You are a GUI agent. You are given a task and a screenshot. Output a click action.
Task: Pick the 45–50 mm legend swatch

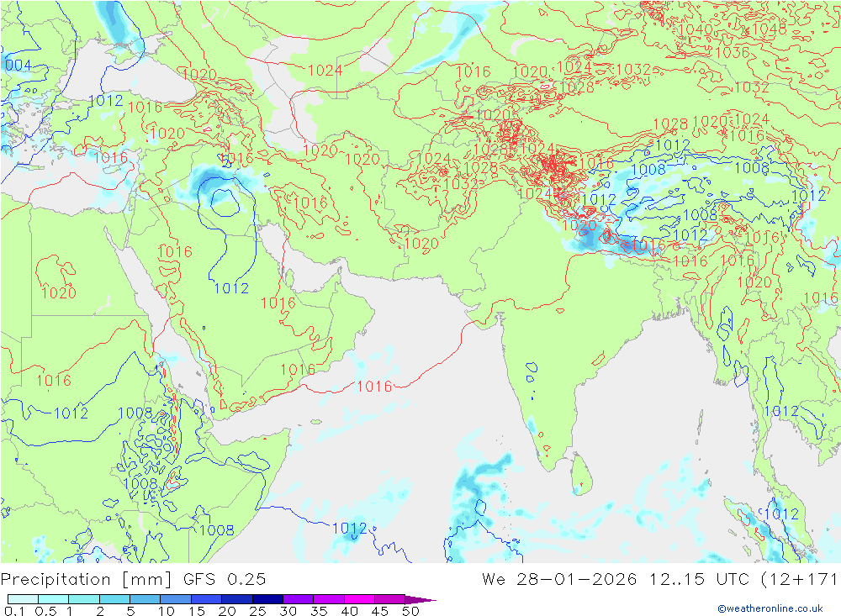tap(390, 599)
